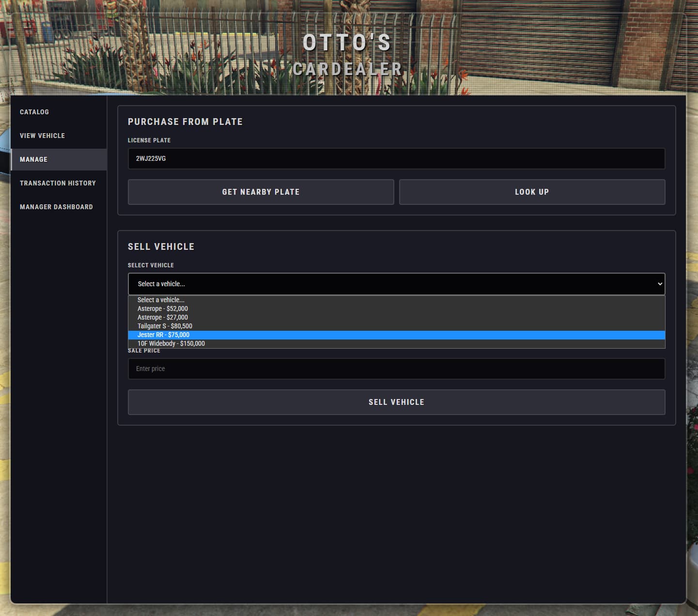The image size is (698, 616).
Task: Open Transaction History
Action: pyautogui.click(x=58, y=183)
